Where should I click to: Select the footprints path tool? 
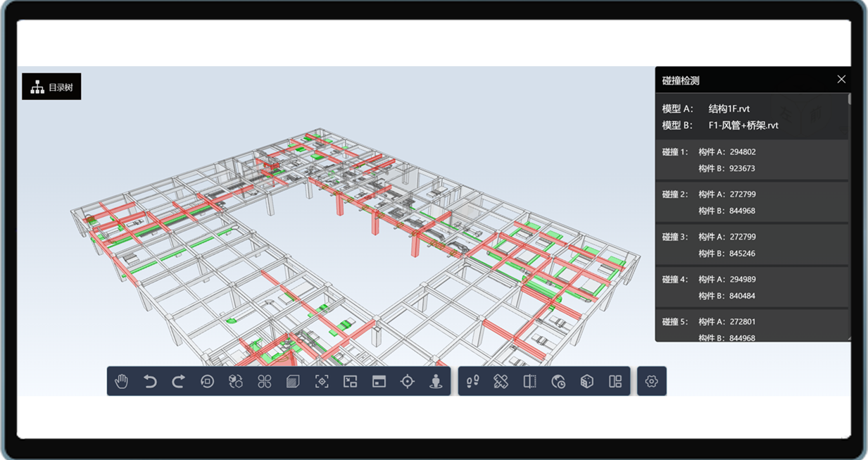[473, 381]
